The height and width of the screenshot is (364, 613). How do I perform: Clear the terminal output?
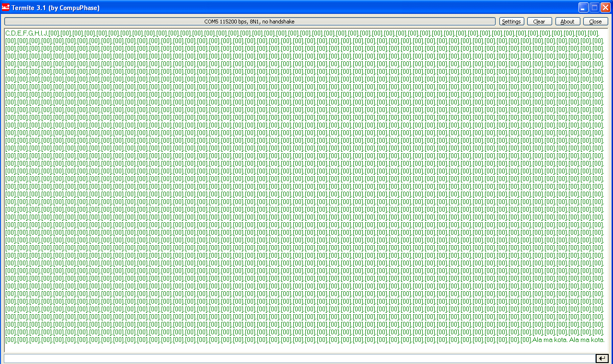click(539, 22)
